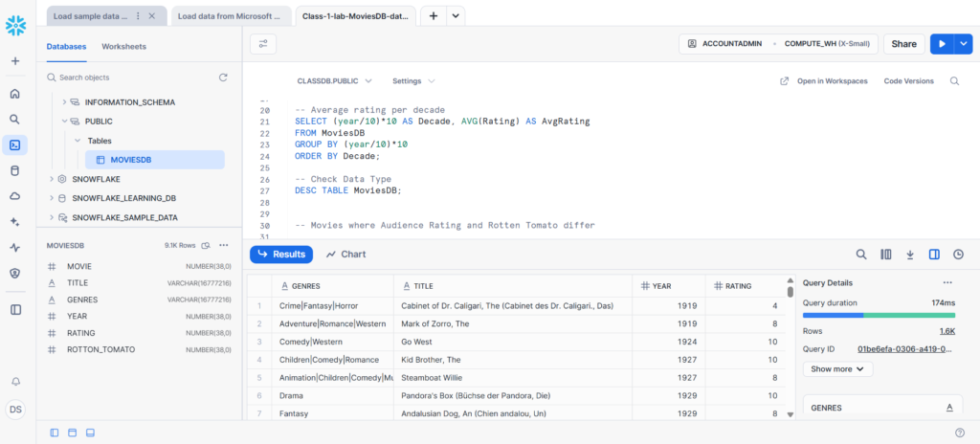Search the query results
980x444 pixels.
861,254
